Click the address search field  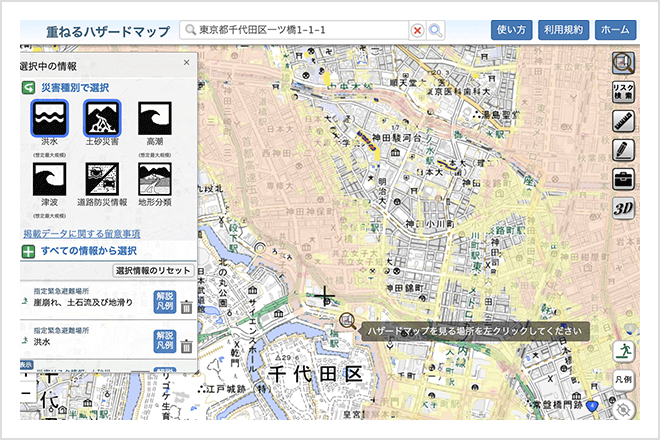pyautogui.click(x=294, y=30)
